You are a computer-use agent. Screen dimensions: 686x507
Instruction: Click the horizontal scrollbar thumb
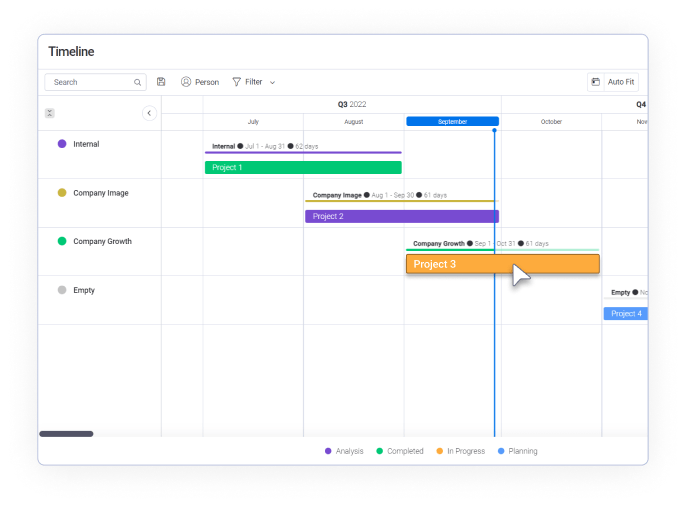(x=66, y=434)
